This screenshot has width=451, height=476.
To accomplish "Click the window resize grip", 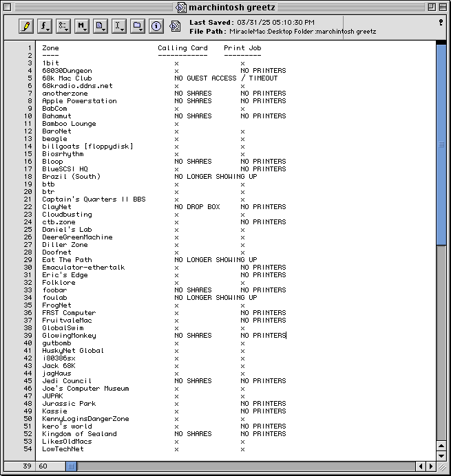I will [x=441, y=467].
